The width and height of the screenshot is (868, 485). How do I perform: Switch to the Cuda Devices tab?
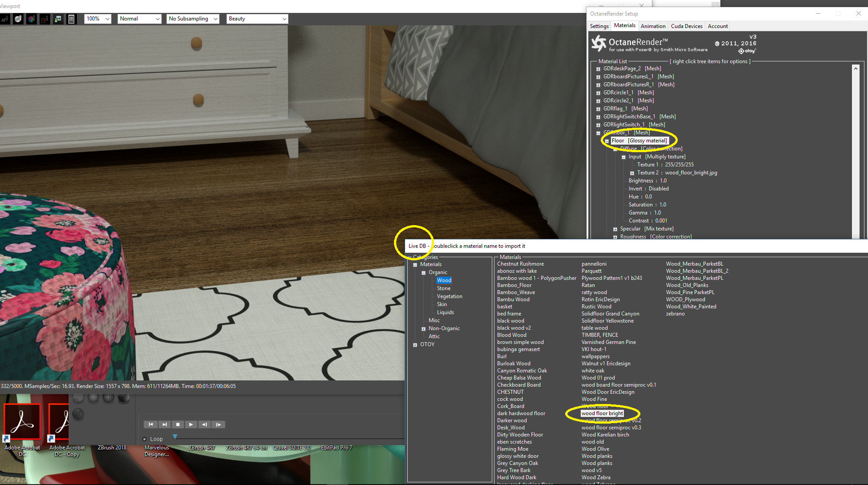pyautogui.click(x=686, y=26)
